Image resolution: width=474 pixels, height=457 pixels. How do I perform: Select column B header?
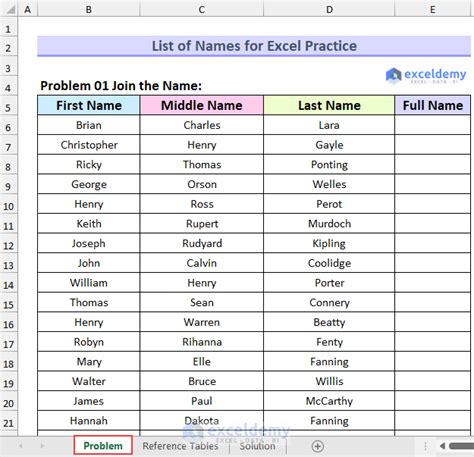tap(89, 9)
